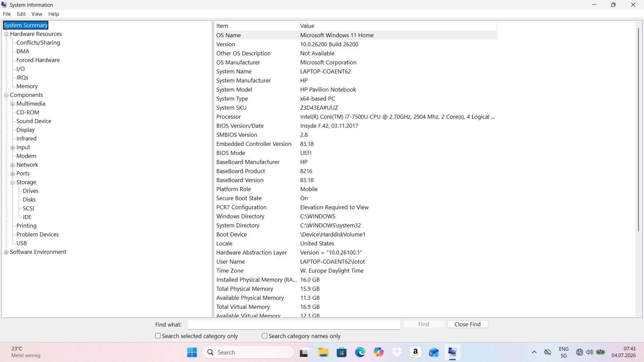Launch File Explorer from the taskbar
This screenshot has width=644, height=362.
point(323,353)
